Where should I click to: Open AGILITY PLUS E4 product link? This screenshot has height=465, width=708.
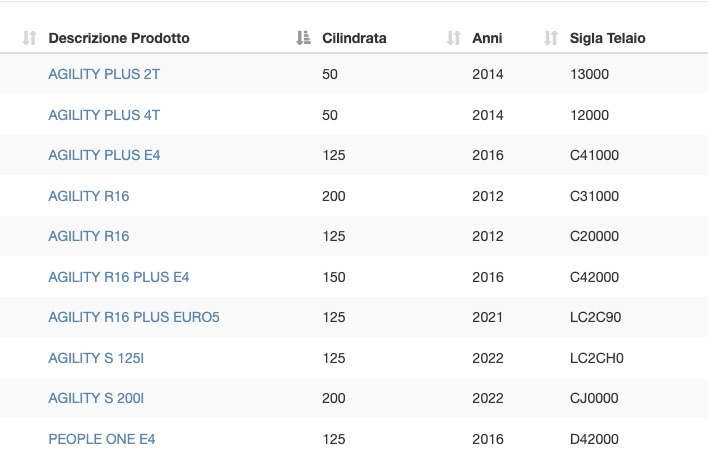point(104,155)
